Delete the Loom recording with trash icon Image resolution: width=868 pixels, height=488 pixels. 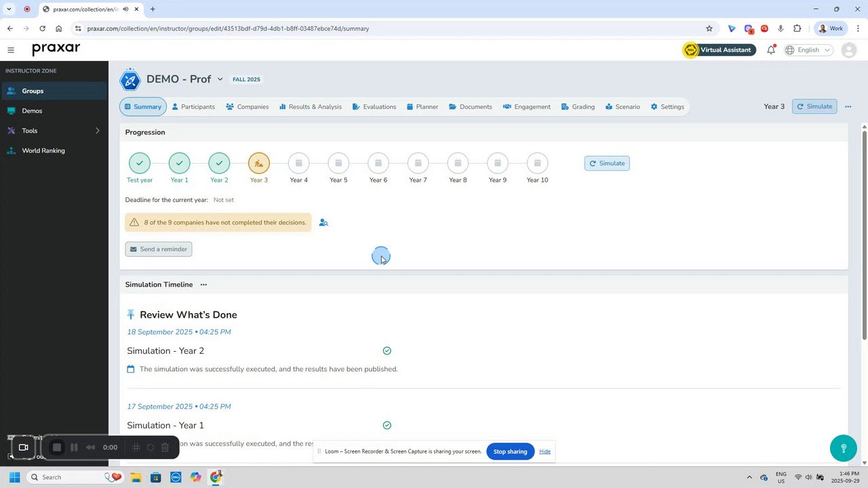tap(165, 447)
